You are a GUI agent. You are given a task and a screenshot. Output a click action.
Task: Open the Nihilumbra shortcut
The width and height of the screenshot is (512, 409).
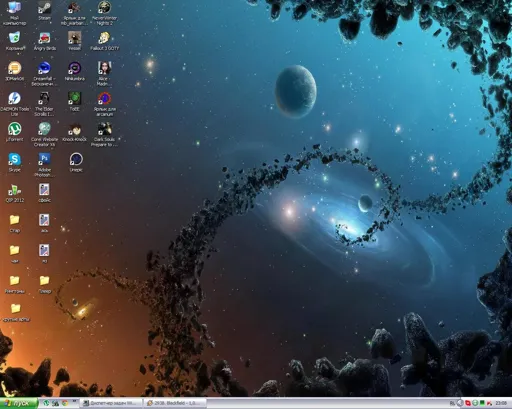pos(74,71)
